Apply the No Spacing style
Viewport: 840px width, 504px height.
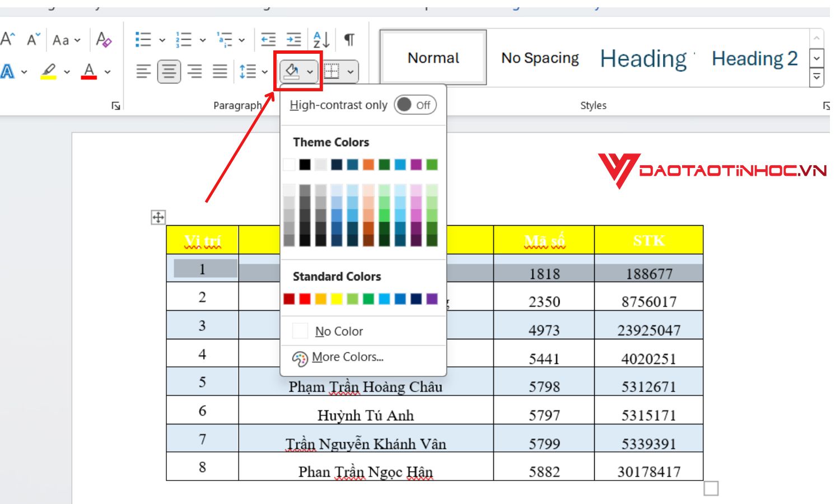pos(540,58)
